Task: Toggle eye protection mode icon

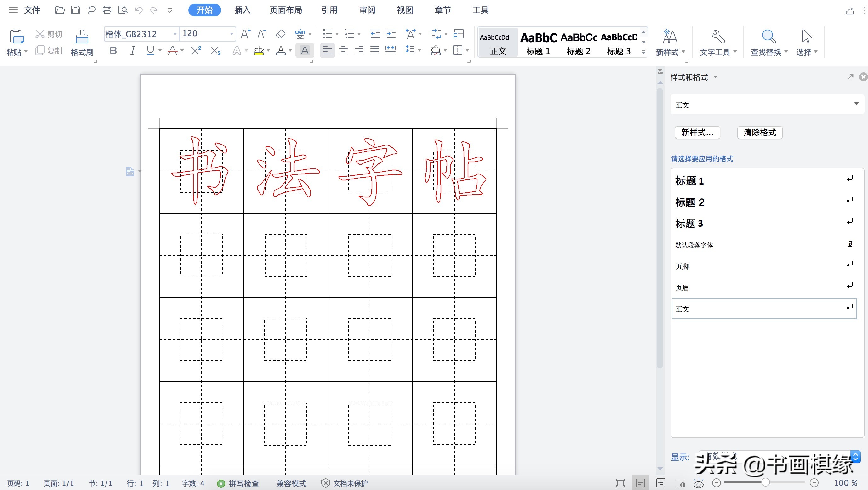Action: pyautogui.click(x=699, y=483)
